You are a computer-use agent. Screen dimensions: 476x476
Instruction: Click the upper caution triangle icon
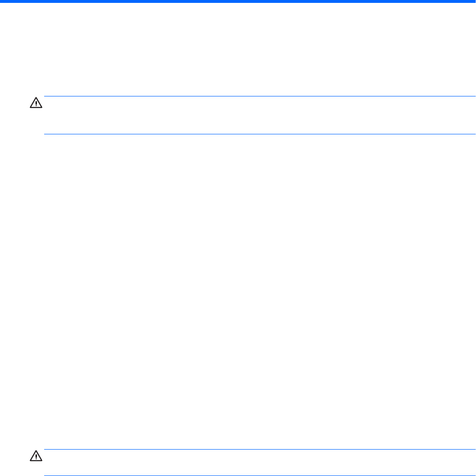pyautogui.click(x=36, y=103)
